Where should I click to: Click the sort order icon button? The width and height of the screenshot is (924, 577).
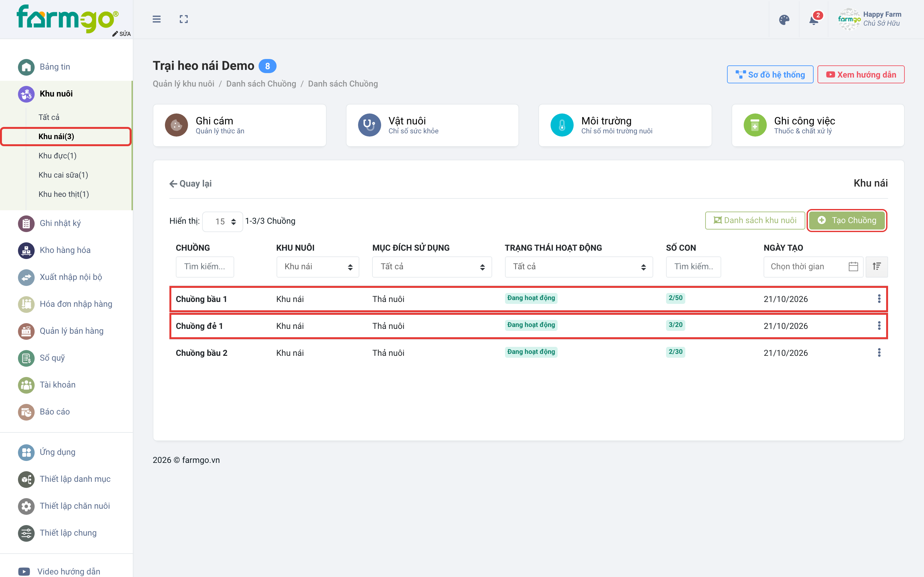point(877,266)
